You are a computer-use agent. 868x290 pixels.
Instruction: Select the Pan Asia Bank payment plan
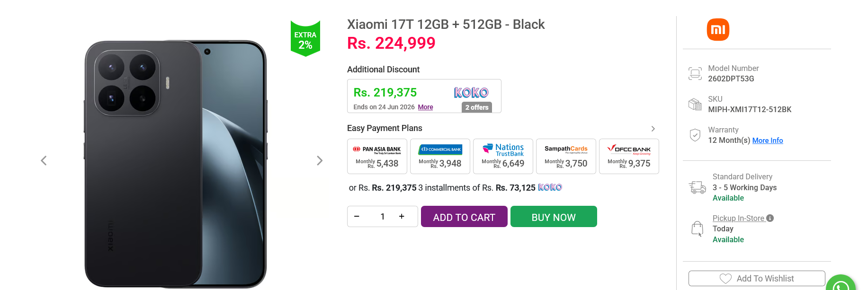pyautogui.click(x=377, y=156)
